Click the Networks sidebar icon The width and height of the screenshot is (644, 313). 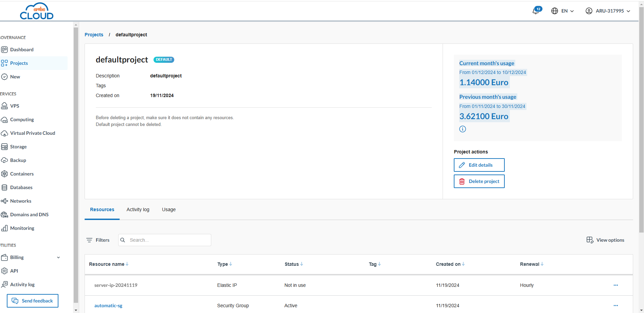(4, 201)
